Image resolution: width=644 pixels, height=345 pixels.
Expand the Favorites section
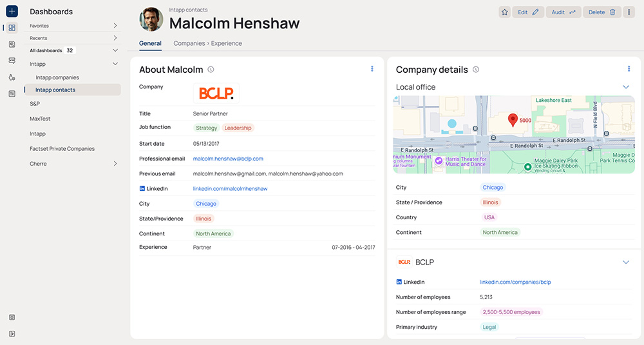tap(115, 26)
